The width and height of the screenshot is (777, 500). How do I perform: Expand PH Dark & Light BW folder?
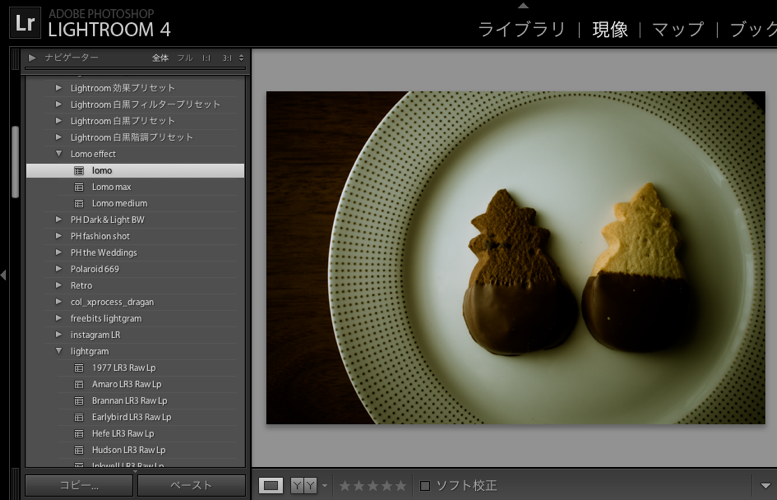point(58,219)
